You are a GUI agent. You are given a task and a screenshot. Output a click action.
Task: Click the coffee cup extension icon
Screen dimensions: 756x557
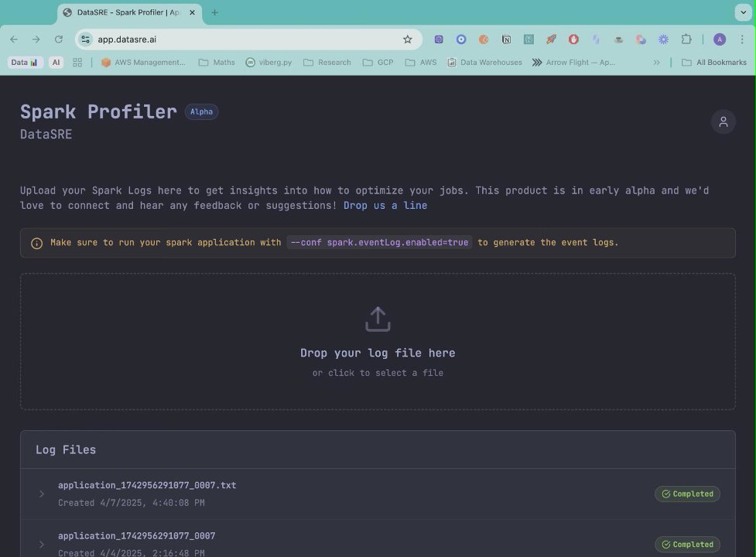point(618,39)
